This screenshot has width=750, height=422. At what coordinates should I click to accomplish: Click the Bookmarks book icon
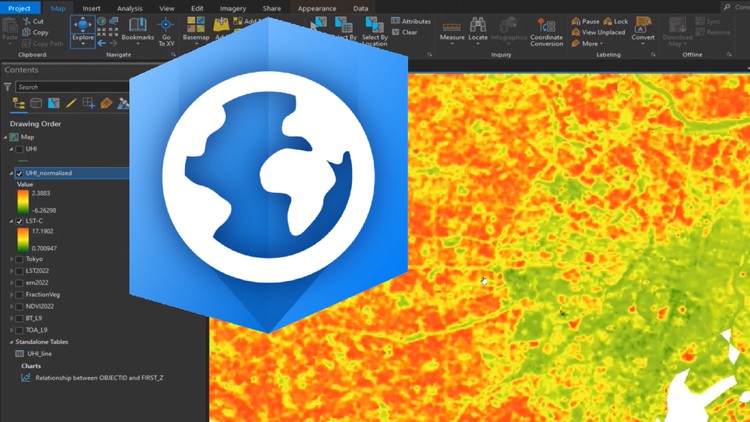138,24
